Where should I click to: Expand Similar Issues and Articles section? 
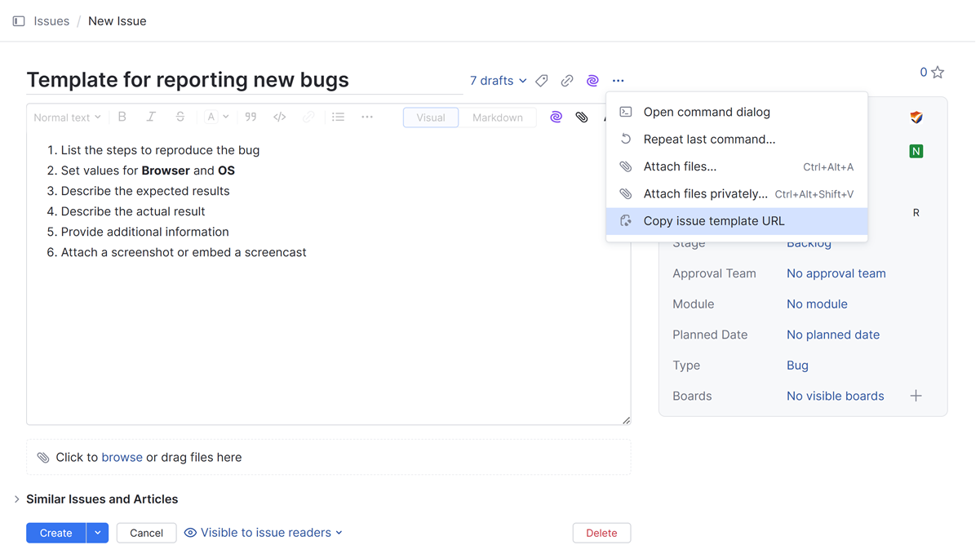[17, 499]
